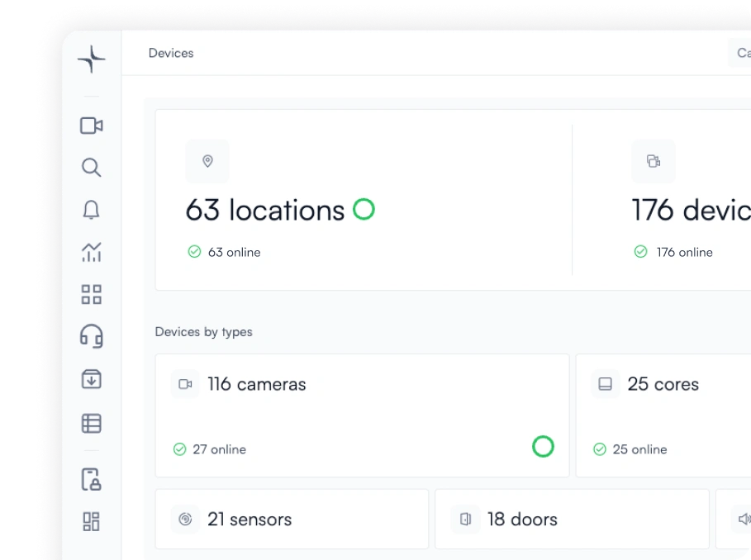Click the 63 online status text
The image size is (751, 560).
pyautogui.click(x=234, y=252)
